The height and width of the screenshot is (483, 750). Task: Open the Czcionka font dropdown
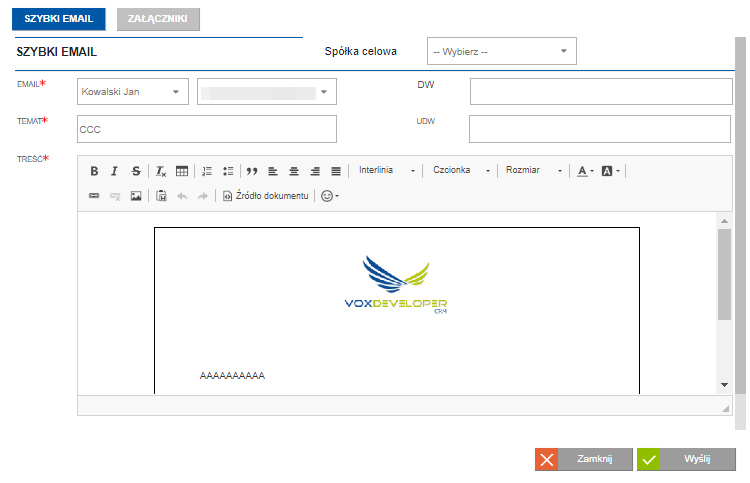(462, 170)
